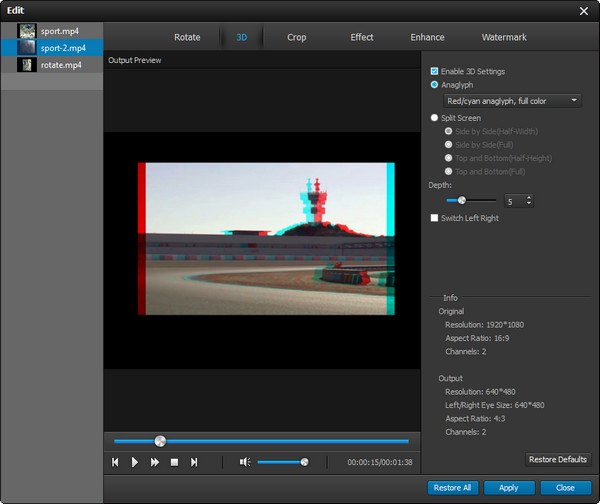Select sport-2.mp4 in the file list
600x504 pixels.
click(52, 48)
